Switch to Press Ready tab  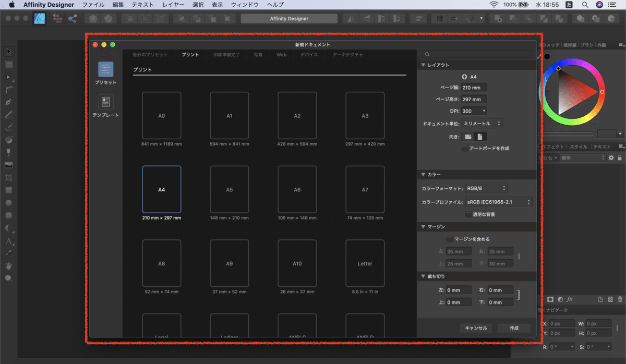pyautogui.click(x=226, y=55)
